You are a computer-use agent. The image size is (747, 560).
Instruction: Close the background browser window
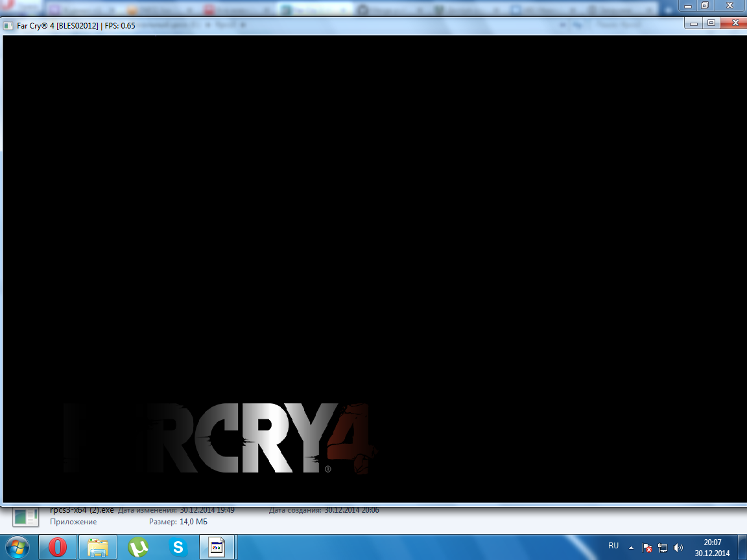(x=729, y=6)
